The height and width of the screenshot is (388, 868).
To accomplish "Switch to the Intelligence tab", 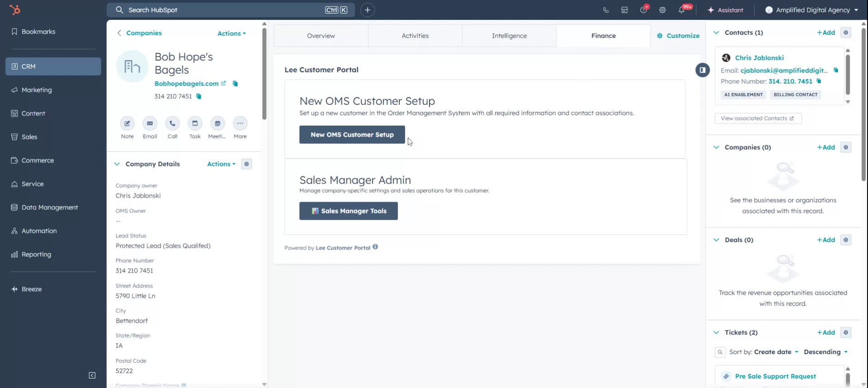I will 509,36.
